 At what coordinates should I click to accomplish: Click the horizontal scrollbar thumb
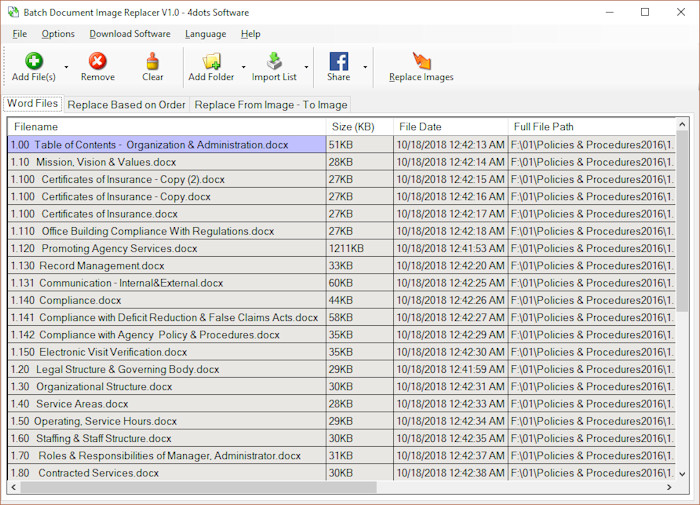199,487
